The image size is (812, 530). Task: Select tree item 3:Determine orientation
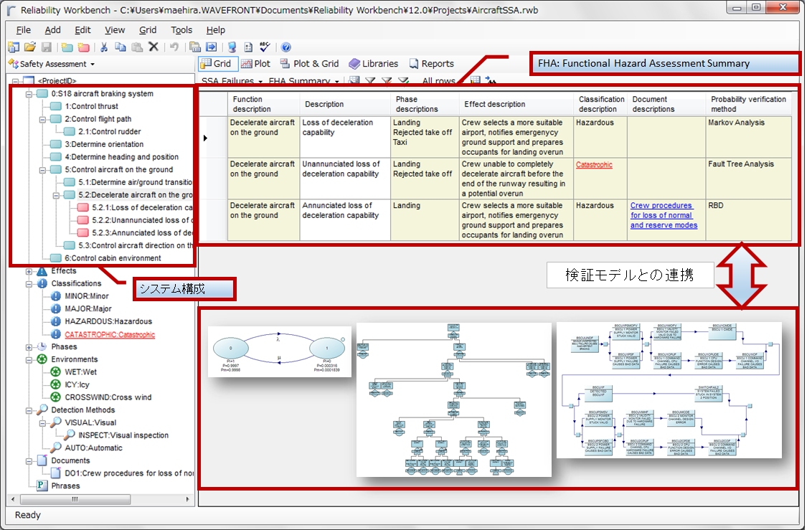pyautogui.click(x=104, y=144)
